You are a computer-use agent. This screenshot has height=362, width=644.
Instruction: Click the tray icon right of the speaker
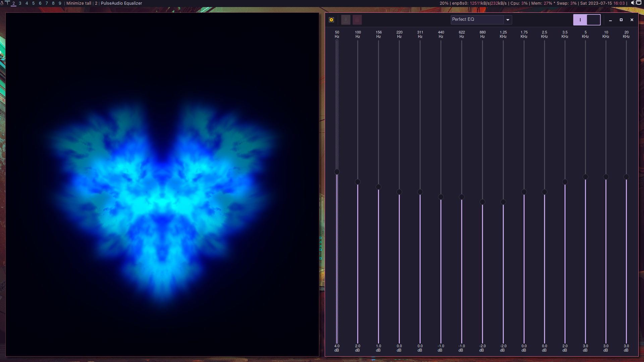coord(639,3)
